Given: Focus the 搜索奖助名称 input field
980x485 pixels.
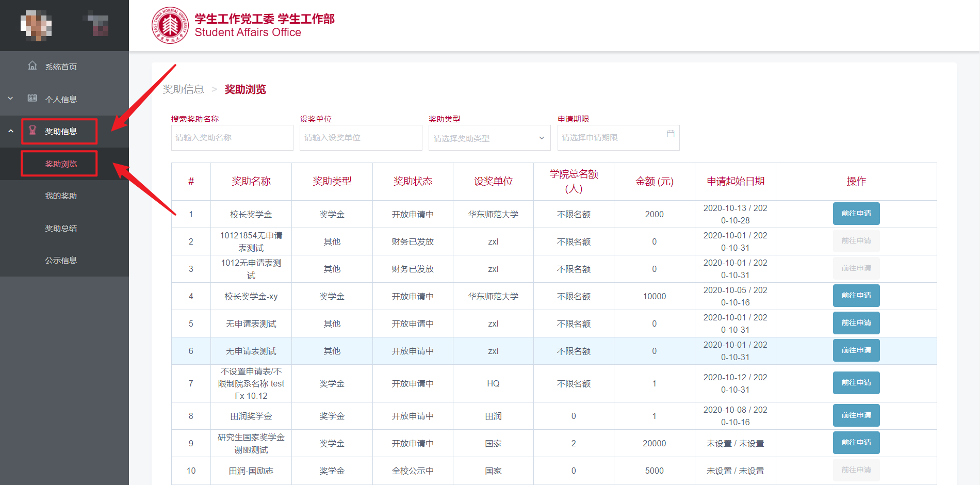Looking at the screenshot, I should 232,138.
